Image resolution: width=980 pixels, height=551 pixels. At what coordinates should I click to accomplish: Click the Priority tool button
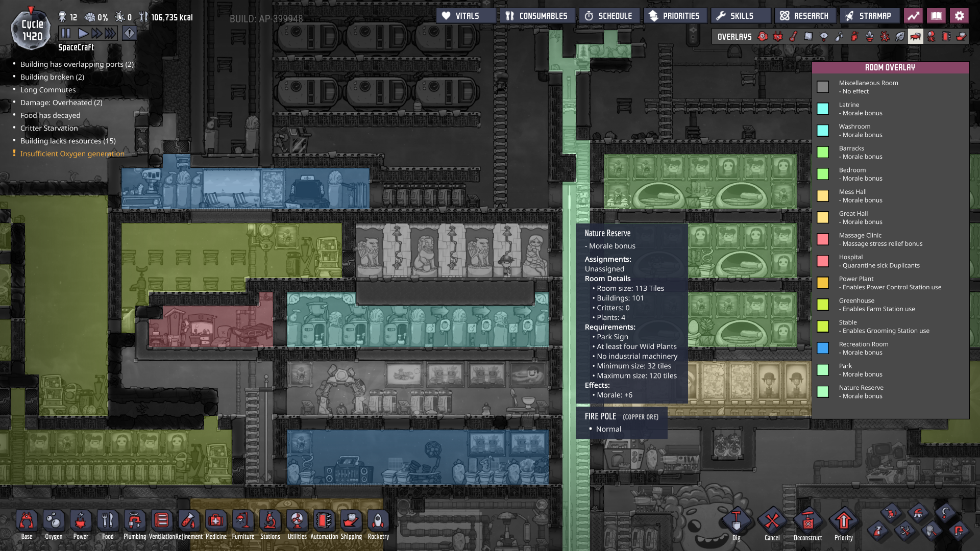point(843,521)
